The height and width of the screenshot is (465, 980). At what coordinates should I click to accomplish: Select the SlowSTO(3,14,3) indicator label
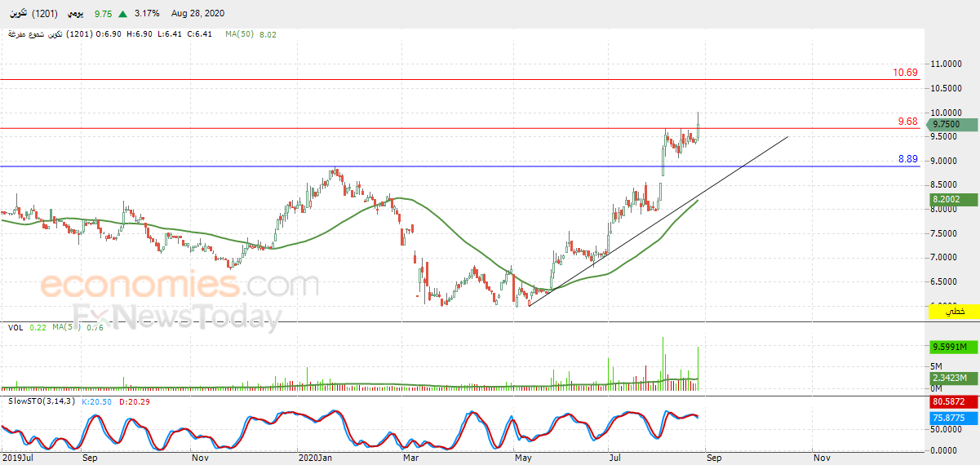click(x=40, y=401)
